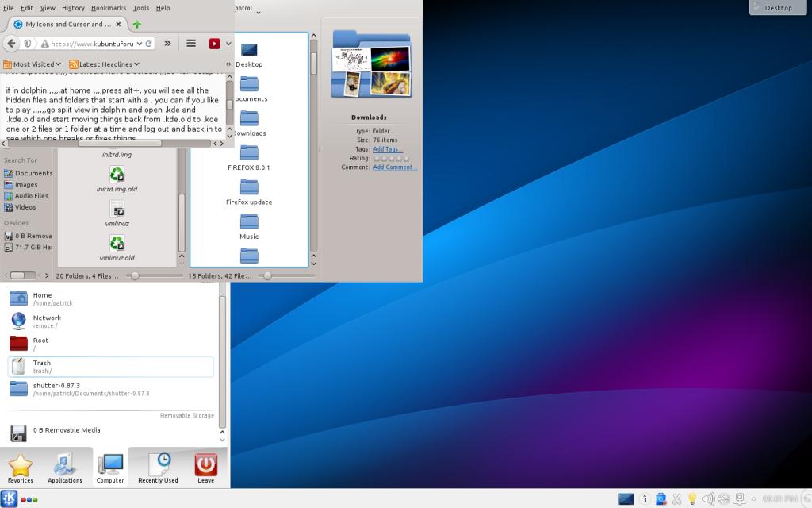
Task: Switch to the Recently Used tab
Action: tap(158, 468)
